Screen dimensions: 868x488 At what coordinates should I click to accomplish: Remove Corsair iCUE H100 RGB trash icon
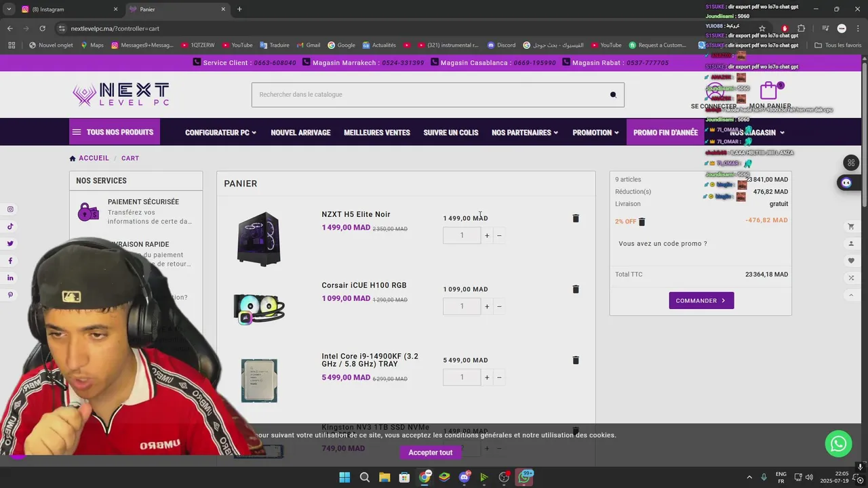pyautogui.click(x=576, y=289)
